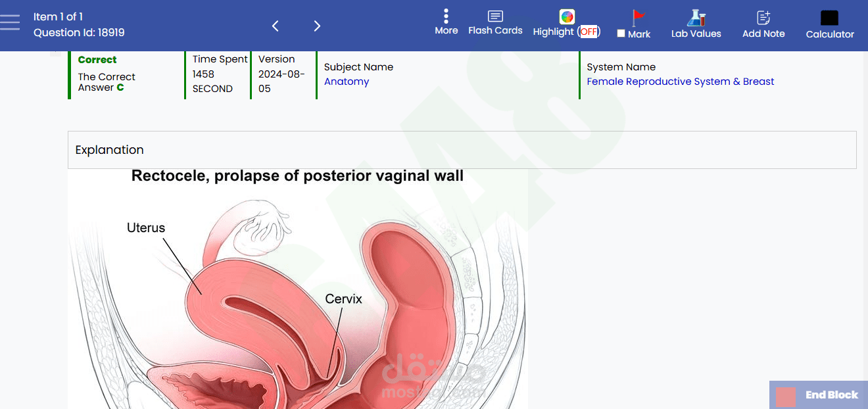Click the green Correct status text
Viewport: 868px width, 409px height.
[x=97, y=59]
